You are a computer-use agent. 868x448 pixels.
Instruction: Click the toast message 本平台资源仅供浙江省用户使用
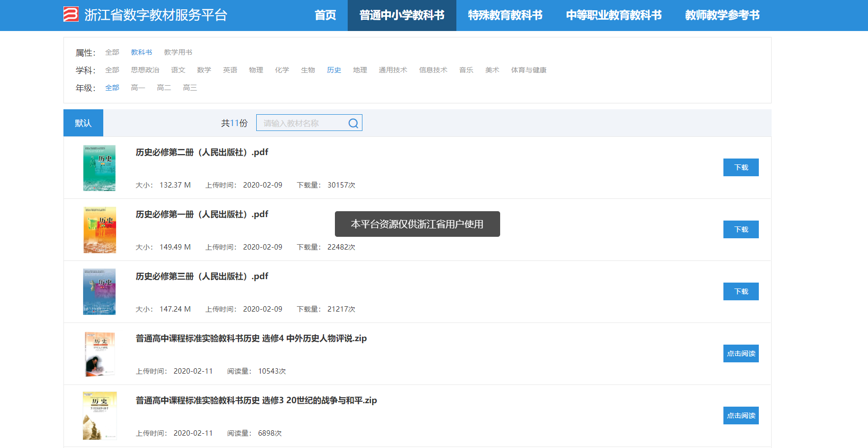pos(418,224)
